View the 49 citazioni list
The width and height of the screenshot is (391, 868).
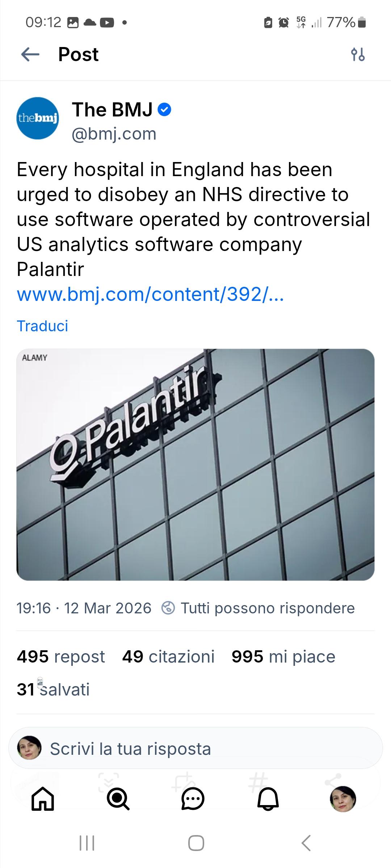[168, 656]
